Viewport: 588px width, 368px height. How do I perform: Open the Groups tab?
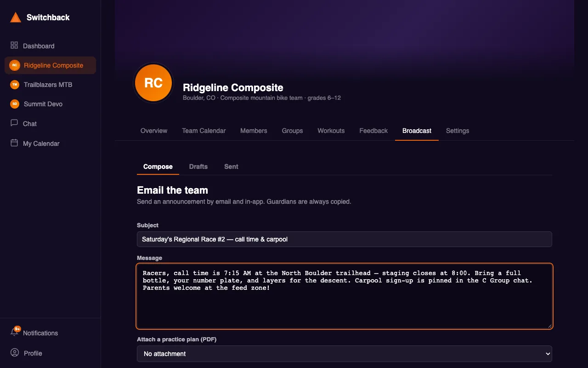[292, 131]
